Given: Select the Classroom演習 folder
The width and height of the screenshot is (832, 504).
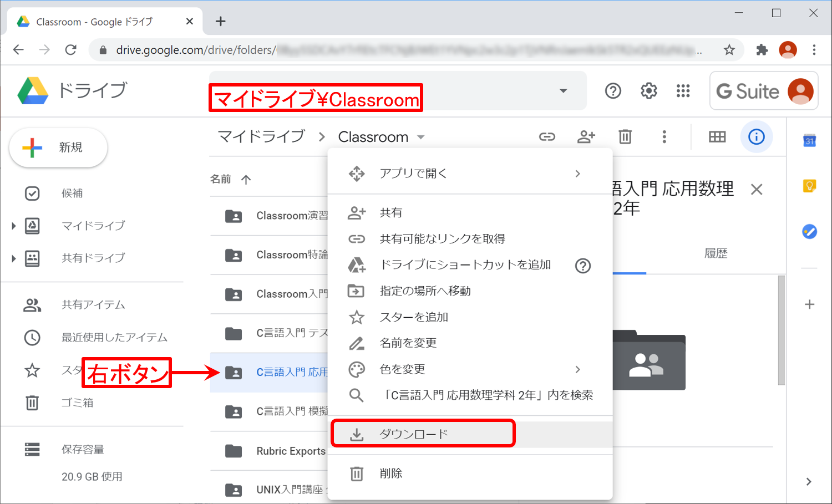Looking at the screenshot, I should [270, 216].
